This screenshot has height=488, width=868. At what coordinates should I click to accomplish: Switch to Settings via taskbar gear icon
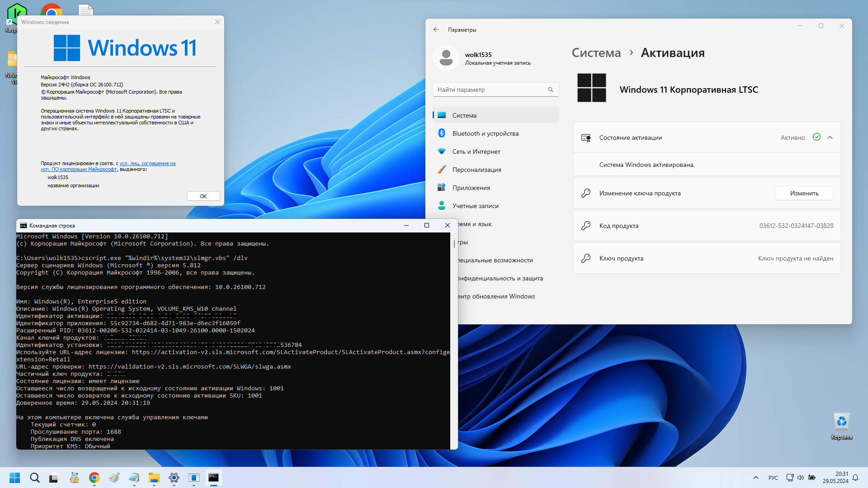[x=174, y=478]
